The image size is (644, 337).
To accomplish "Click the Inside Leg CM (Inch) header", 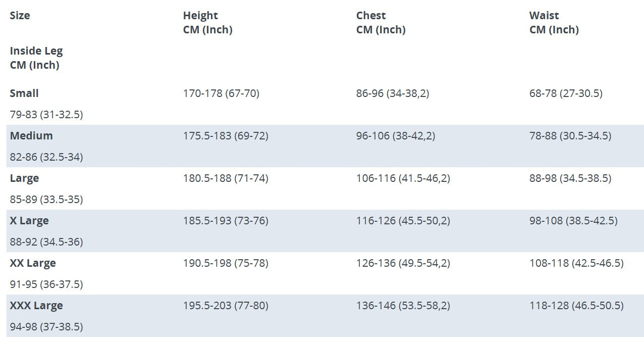I will tap(36, 58).
